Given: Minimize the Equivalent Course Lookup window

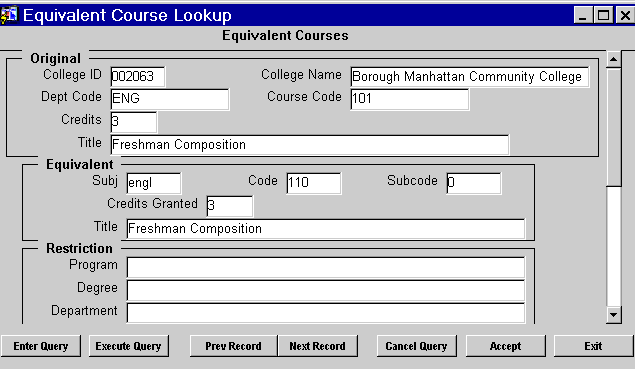Looking at the screenshot, I should point(583,16).
